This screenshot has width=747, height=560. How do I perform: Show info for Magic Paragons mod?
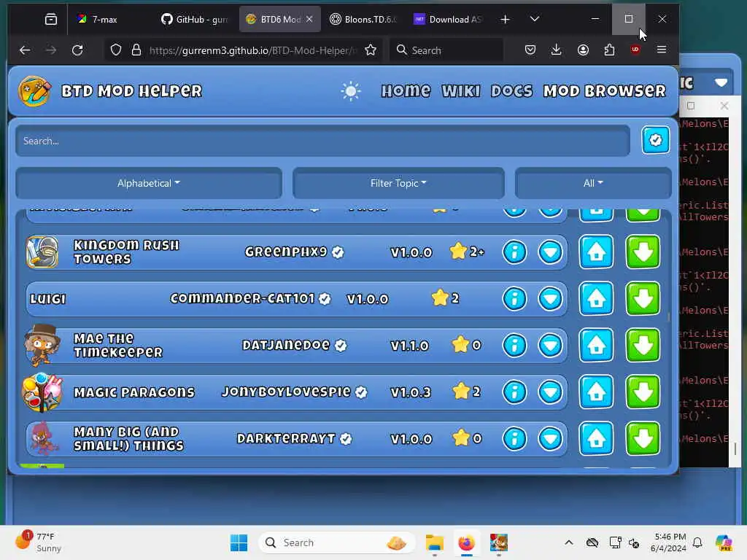[514, 392]
